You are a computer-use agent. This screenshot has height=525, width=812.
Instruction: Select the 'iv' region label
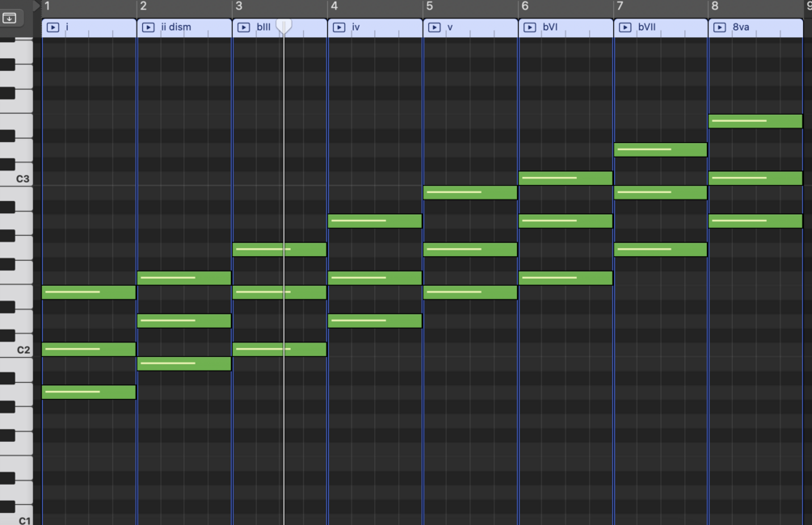coord(356,27)
